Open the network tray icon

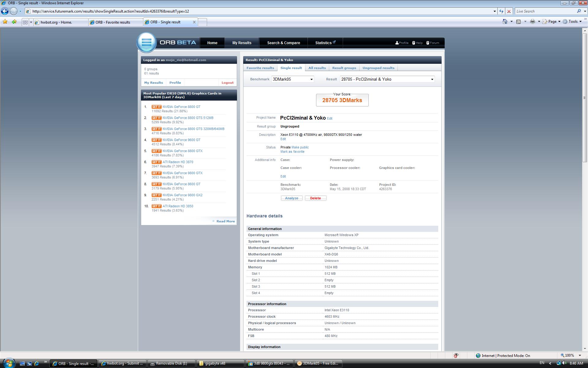point(559,363)
